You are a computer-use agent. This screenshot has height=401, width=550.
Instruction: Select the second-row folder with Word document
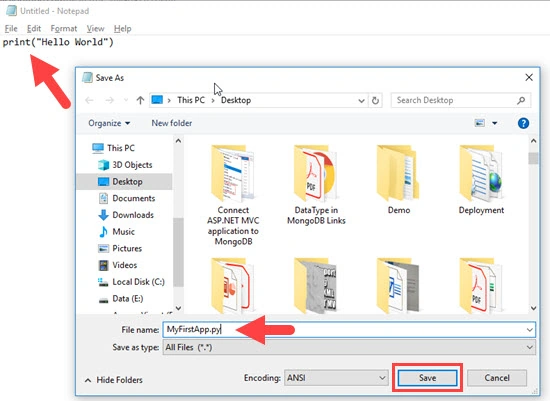click(x=398, y=286)
